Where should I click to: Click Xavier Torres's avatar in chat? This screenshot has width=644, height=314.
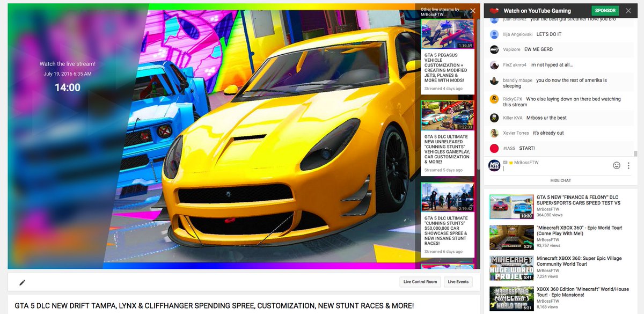(494, 133)
